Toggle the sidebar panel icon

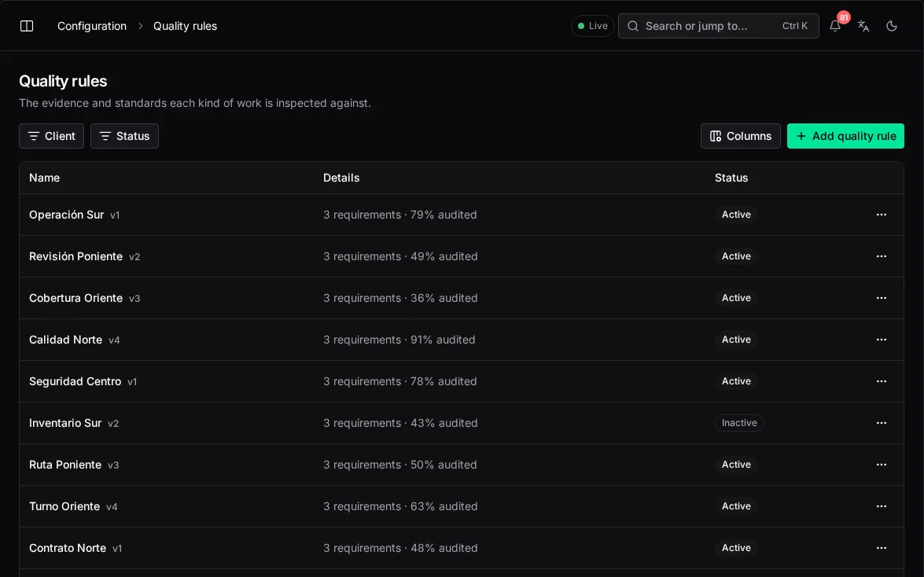27,26
